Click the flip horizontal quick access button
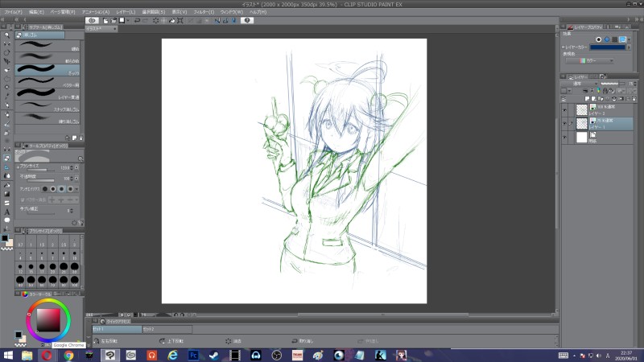This screenshot has height=362, width=644. point(105,341)
